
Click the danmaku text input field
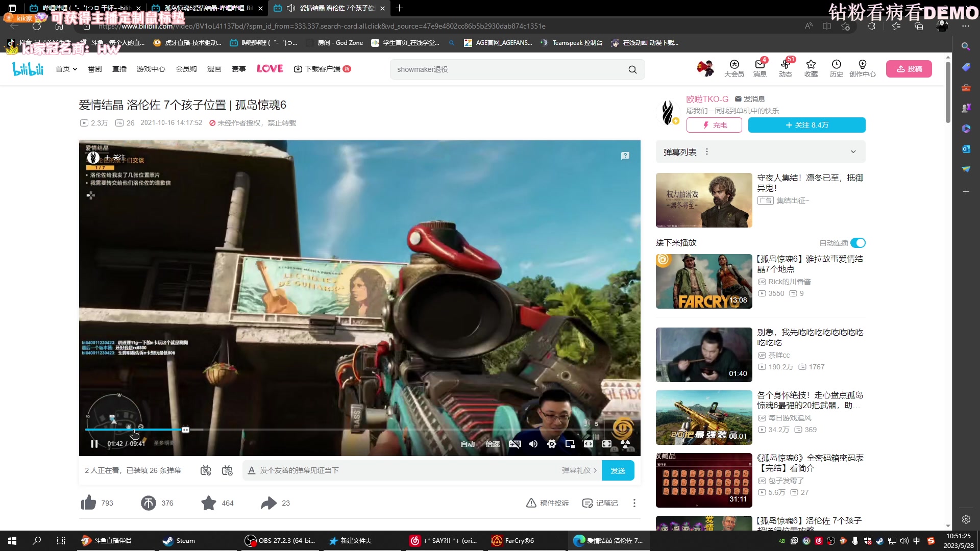coord(408,470)
